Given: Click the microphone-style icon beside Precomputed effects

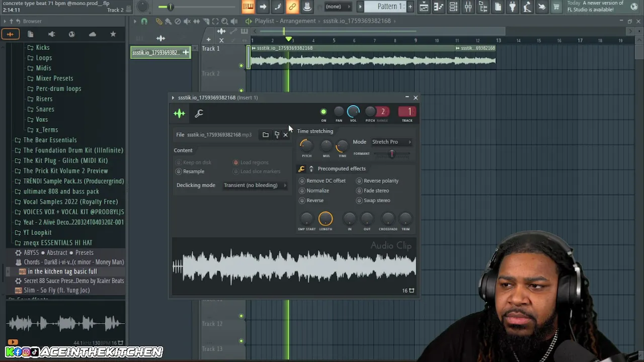Looking at the screenshot, I should coord(311,169).
